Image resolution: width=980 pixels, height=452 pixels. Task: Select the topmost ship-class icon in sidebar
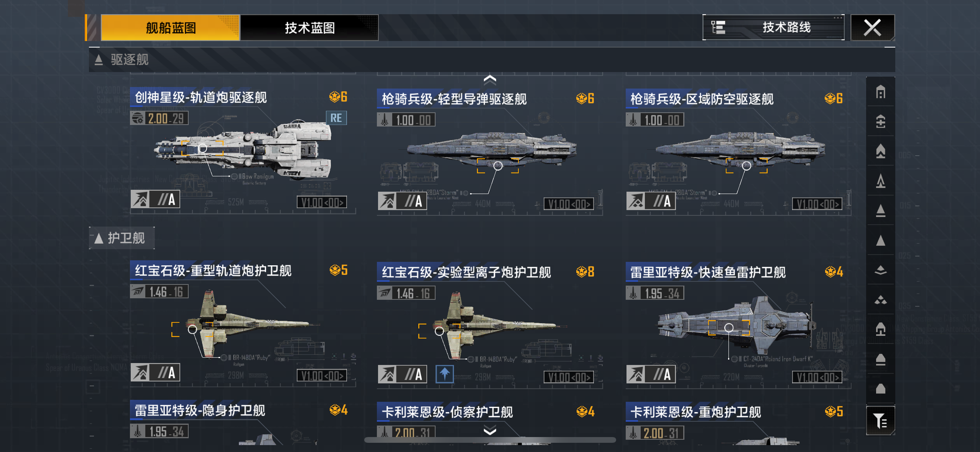(880, 92)
